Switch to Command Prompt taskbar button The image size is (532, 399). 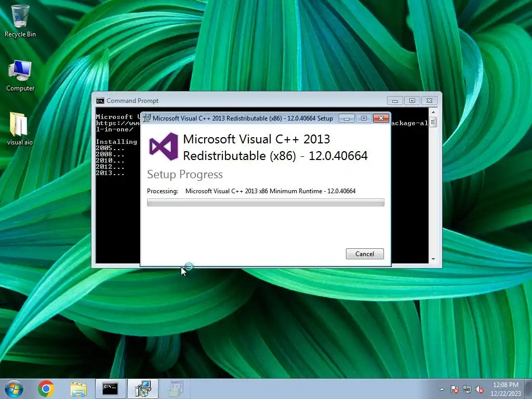coord(110,389)
